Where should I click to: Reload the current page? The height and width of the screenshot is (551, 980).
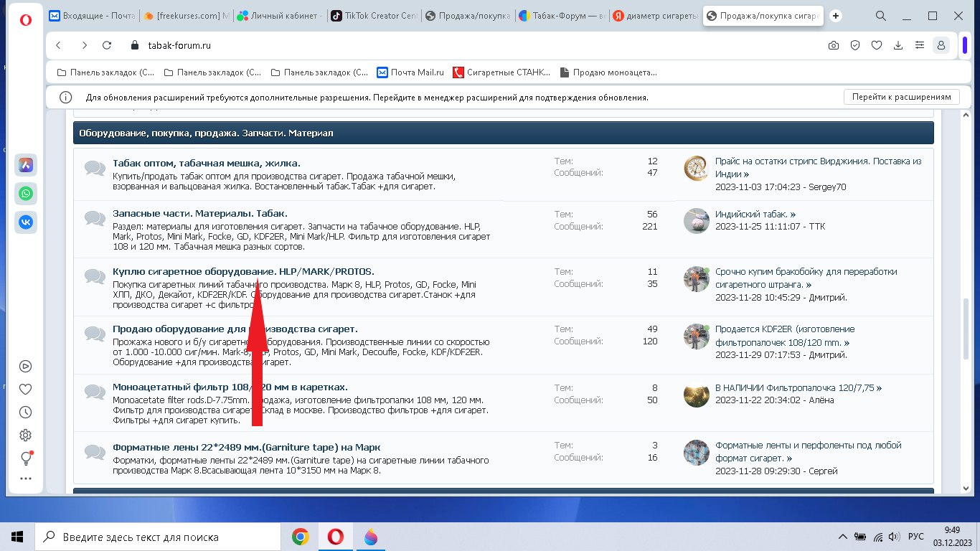[x=107, y=45]
